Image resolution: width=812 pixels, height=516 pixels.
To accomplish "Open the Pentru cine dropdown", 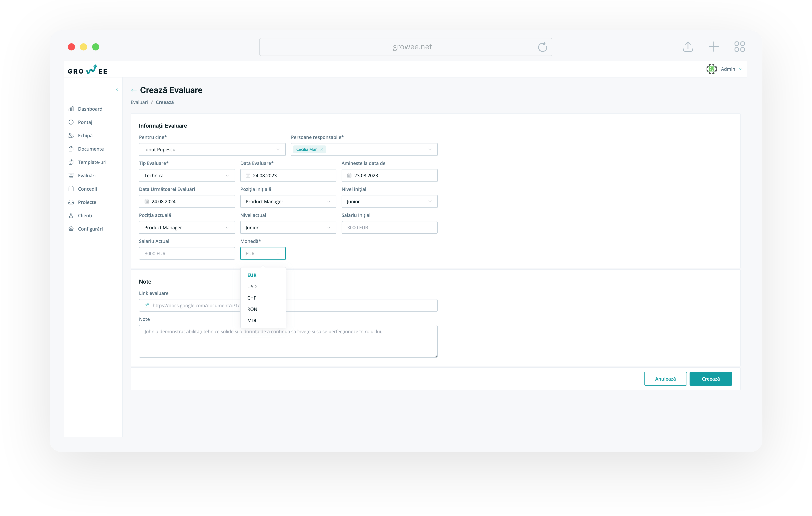I will pos(212,149).
